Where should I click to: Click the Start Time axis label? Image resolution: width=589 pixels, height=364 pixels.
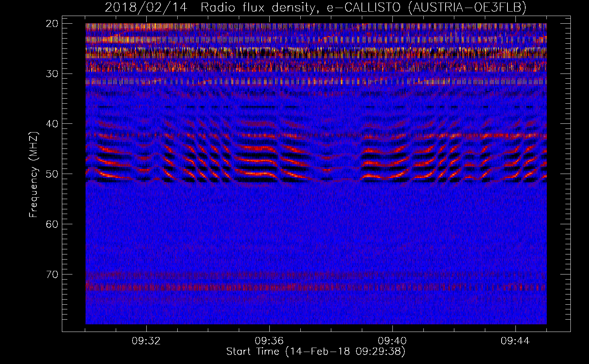point(316,351)
